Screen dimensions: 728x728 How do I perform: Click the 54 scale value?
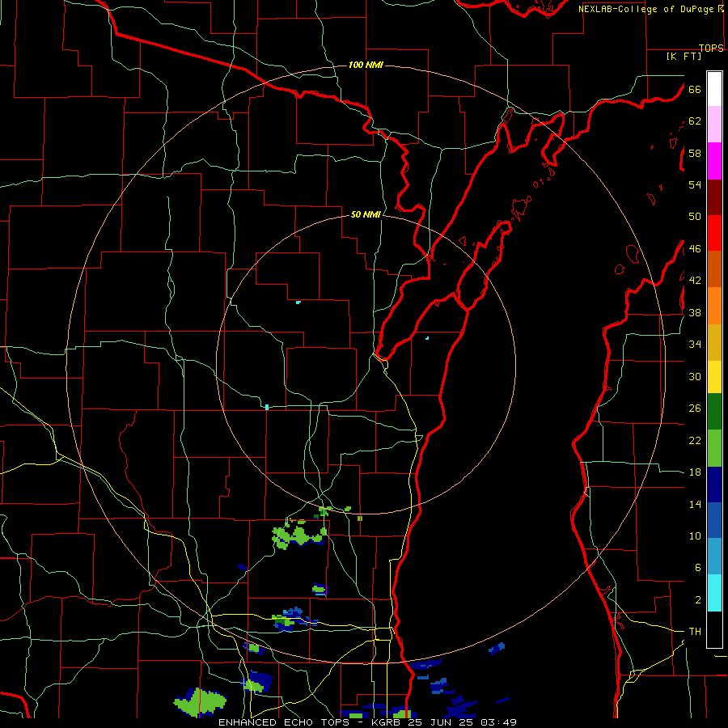(695, 184)
